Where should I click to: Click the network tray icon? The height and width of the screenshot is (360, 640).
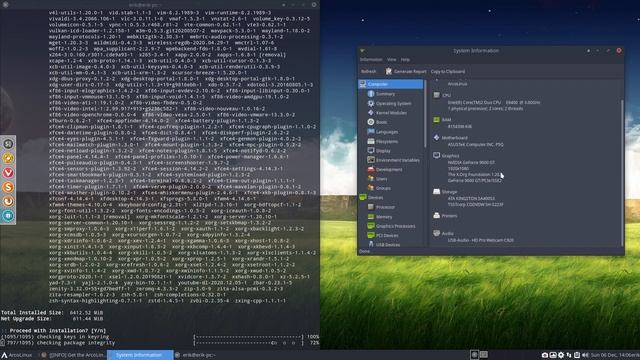tap(569, 355)
